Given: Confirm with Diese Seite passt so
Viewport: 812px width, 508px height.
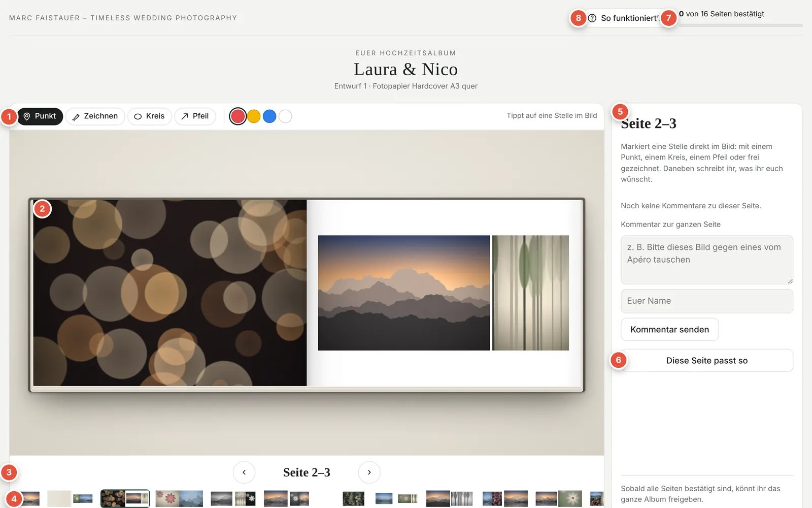Looking at the screenshot, I should (707, 361).
